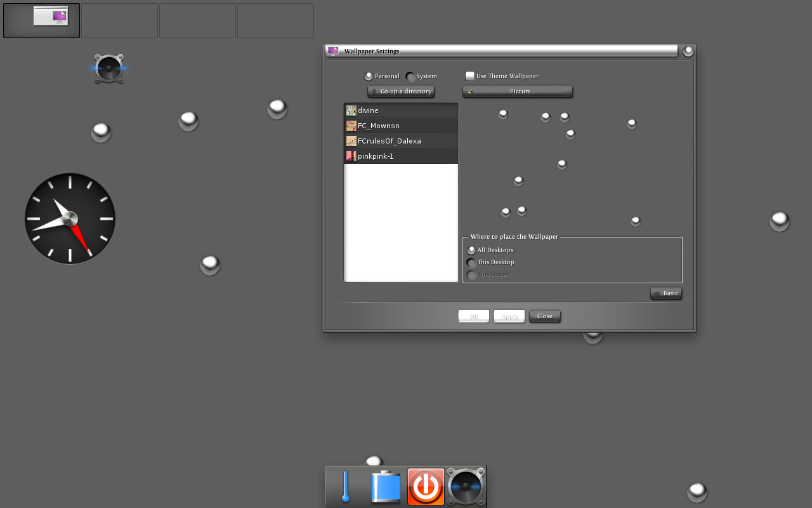Click Go up a directory button
The image size is (812, 508).
point(401,91)
